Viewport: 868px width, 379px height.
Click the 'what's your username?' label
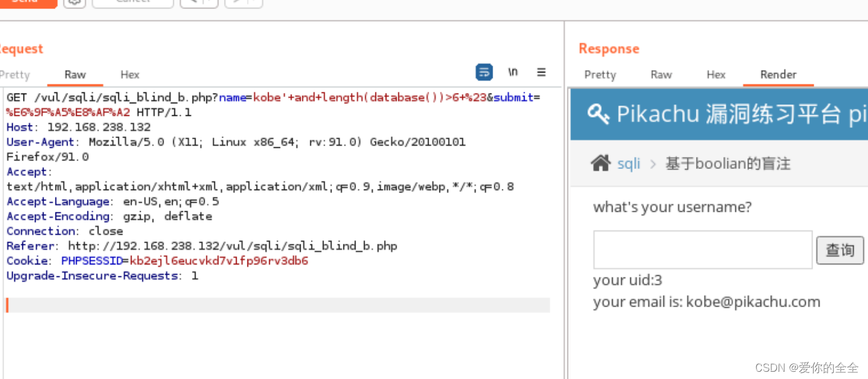click(672, 207)
